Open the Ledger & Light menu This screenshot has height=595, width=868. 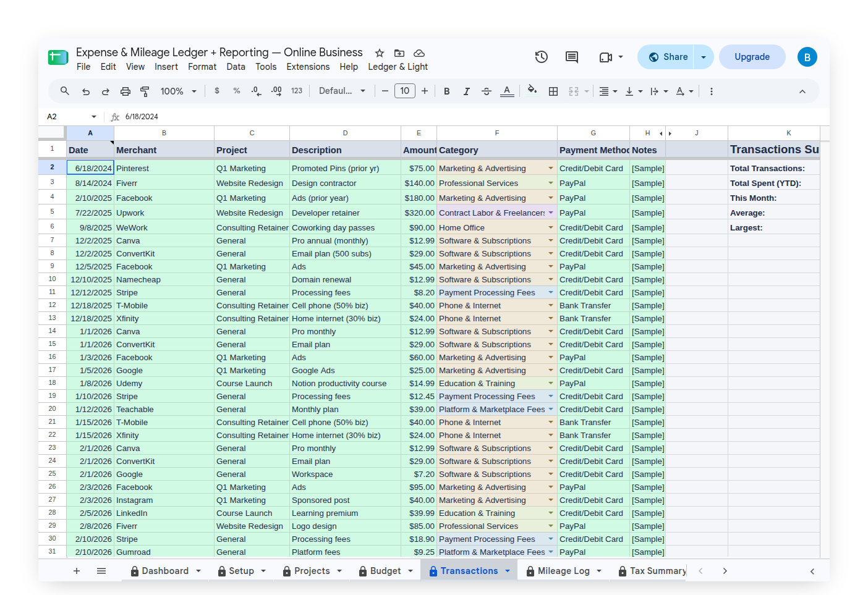pos(398,67)
